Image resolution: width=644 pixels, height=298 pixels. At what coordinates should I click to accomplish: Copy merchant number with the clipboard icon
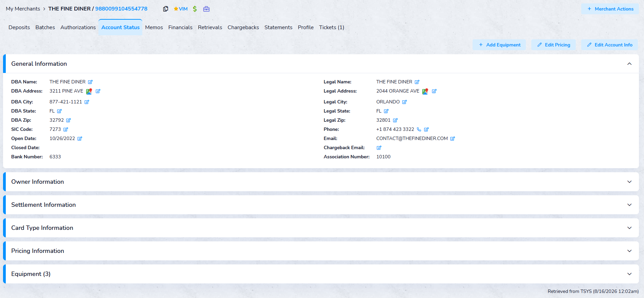[166, 9]
